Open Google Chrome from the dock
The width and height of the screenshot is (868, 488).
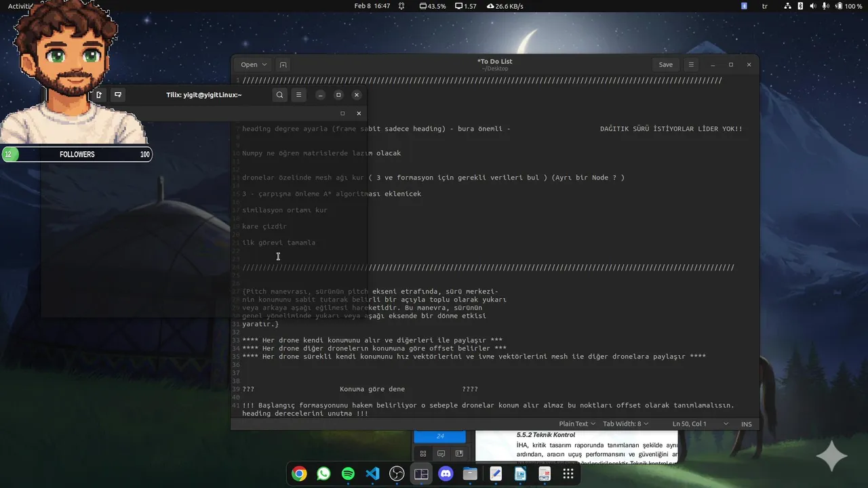pyautogui.click(x=299, y=474)
